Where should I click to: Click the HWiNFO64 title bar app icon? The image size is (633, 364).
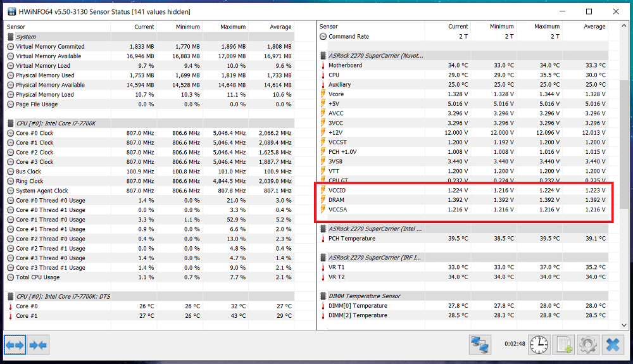(x=11, y=11)
